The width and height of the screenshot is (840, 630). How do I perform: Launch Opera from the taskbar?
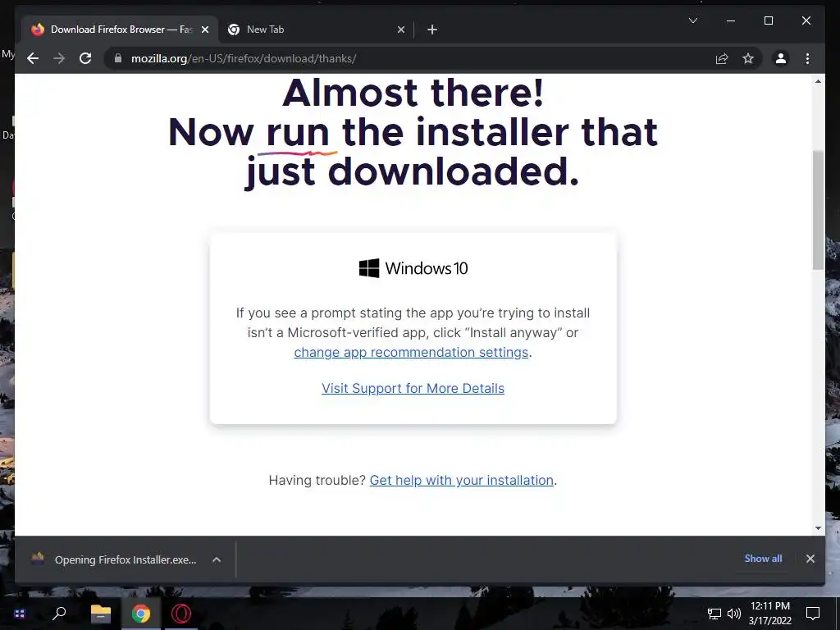pyautogui.click(x=181, y=613)
